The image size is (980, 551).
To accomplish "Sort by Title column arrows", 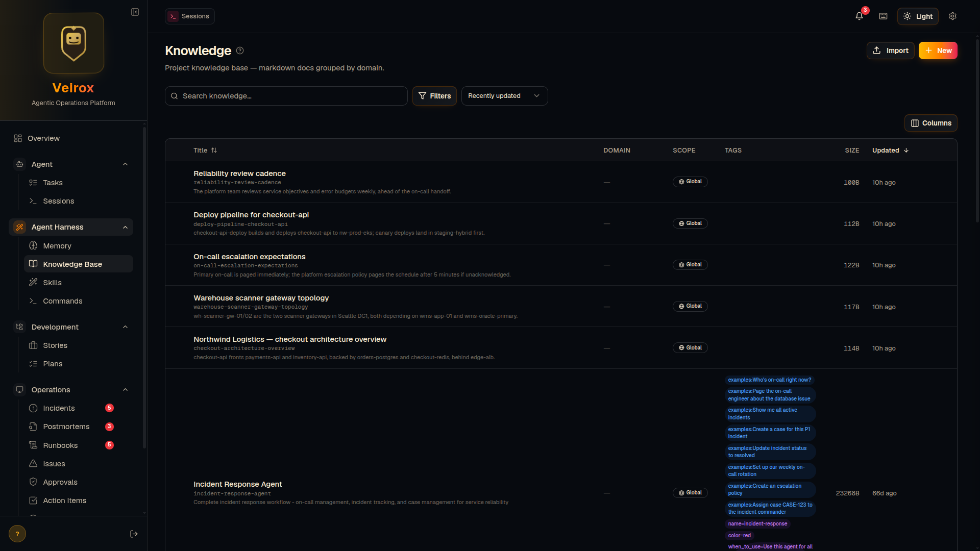I will tap(214, 150).
